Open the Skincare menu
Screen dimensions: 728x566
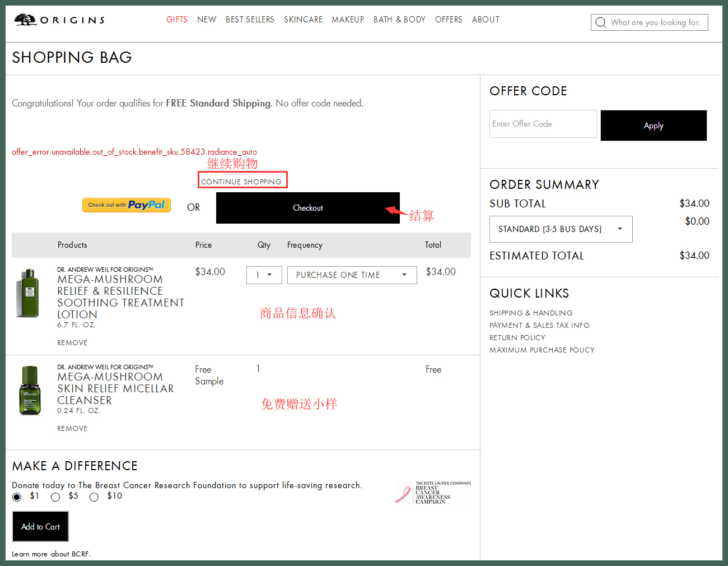[x=303, y=20]
